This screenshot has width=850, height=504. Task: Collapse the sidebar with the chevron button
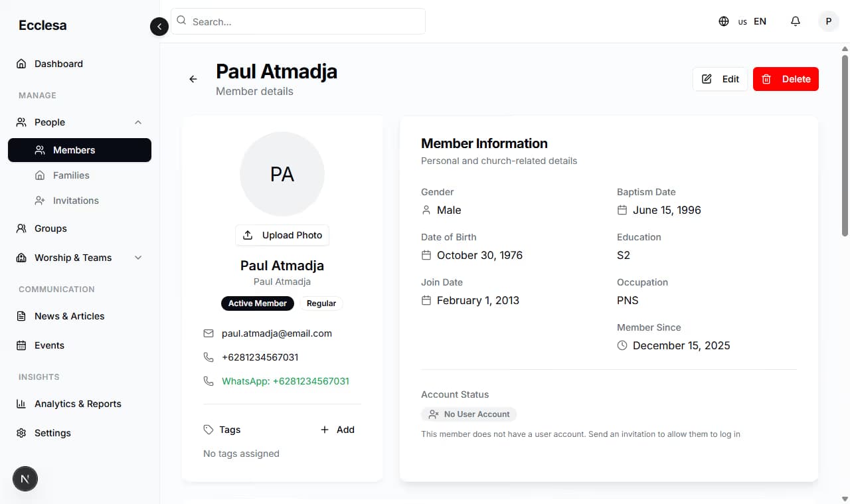click(159, 27)
